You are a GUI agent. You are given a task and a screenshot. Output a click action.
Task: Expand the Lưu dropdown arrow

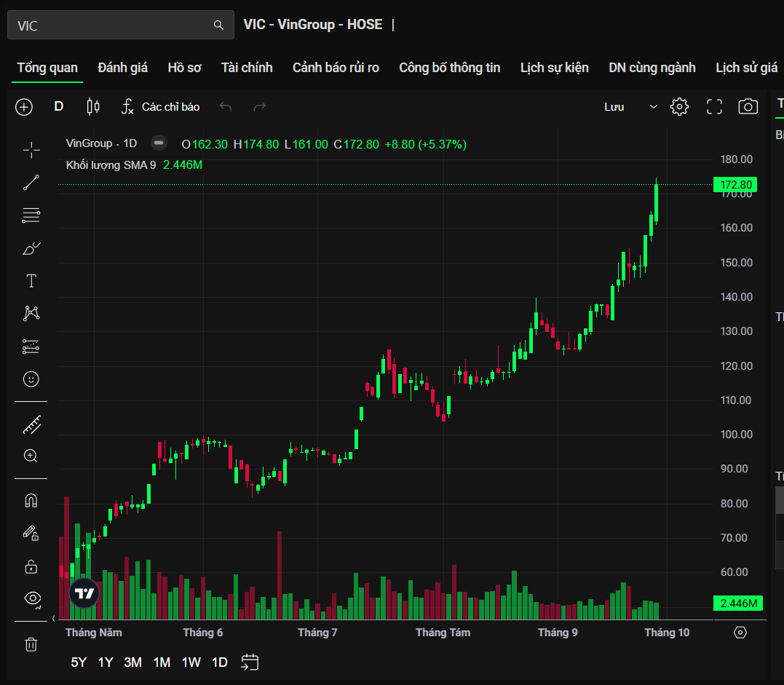(653, 107)
